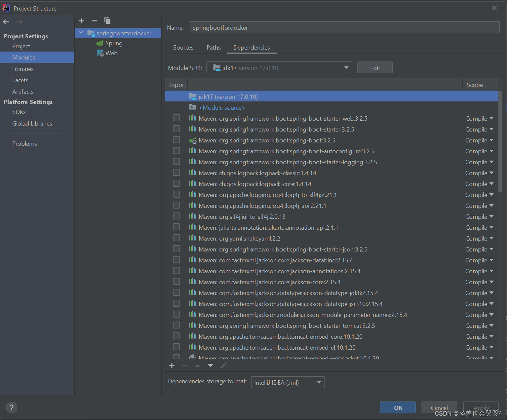Toggle export for jackson-annotations:2.15.4
The width and height of the screenshot is (507, 420).
point(176,271)
